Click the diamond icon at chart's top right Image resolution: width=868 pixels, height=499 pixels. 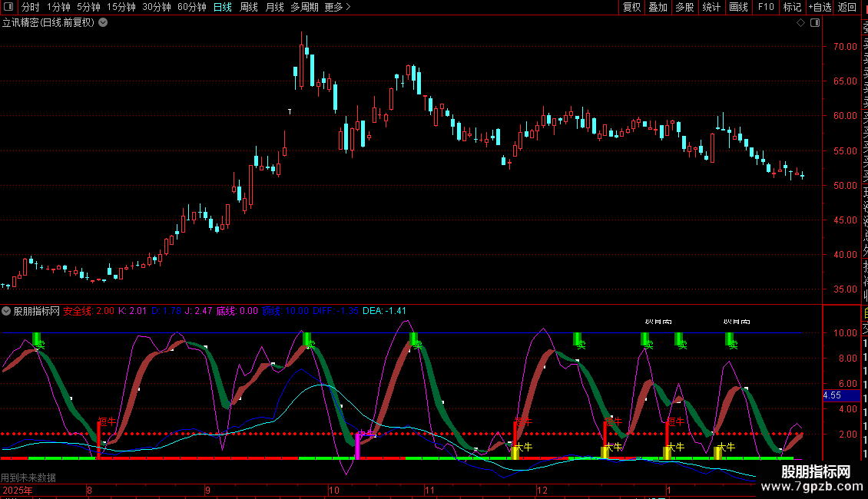[x=800, y=22]
